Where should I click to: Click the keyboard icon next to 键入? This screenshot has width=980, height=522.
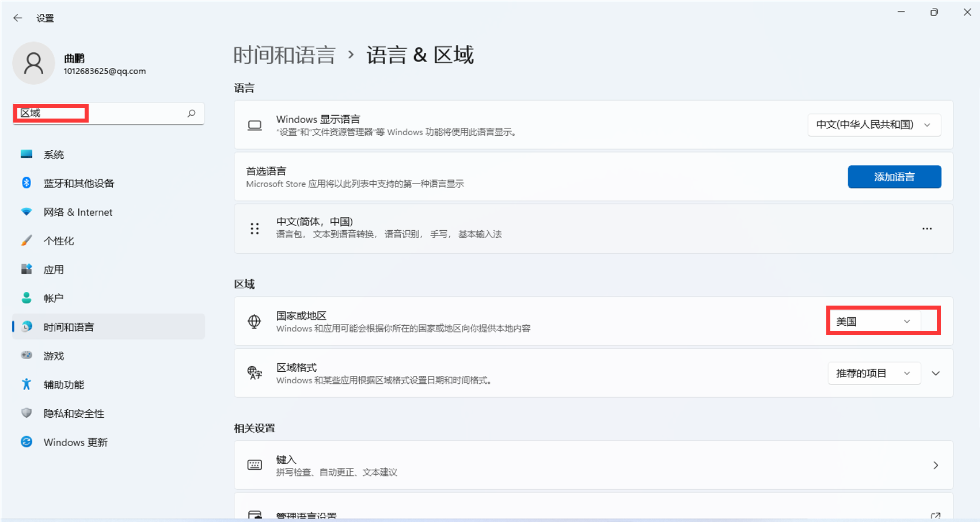pyautogui.click(x=255, y=465)
